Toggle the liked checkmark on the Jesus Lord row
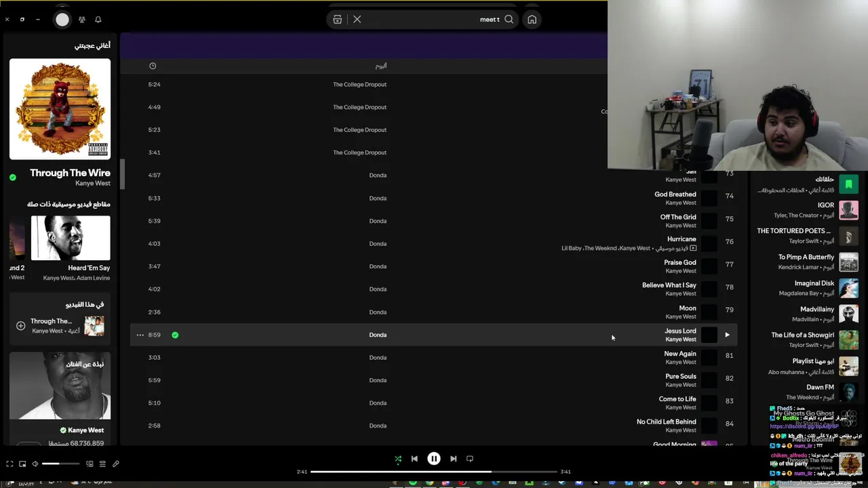Viewport: 868px width, 488px height. [175, 335]
